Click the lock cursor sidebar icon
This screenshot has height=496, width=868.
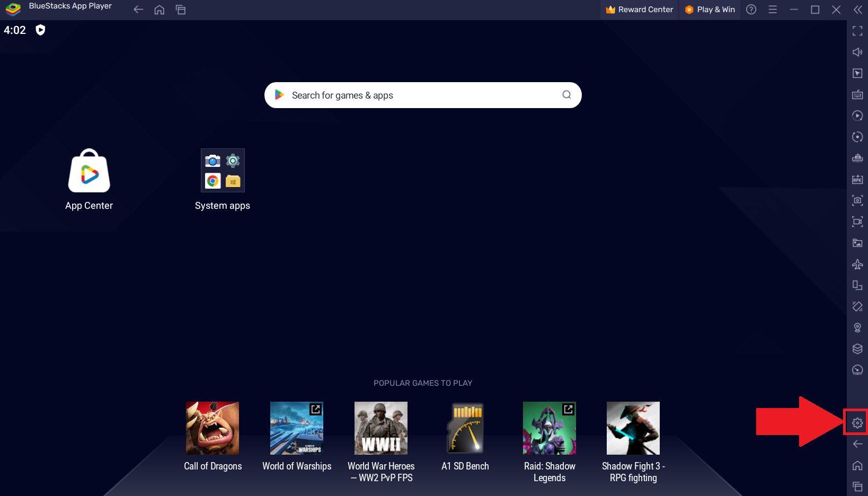point(857,73)
